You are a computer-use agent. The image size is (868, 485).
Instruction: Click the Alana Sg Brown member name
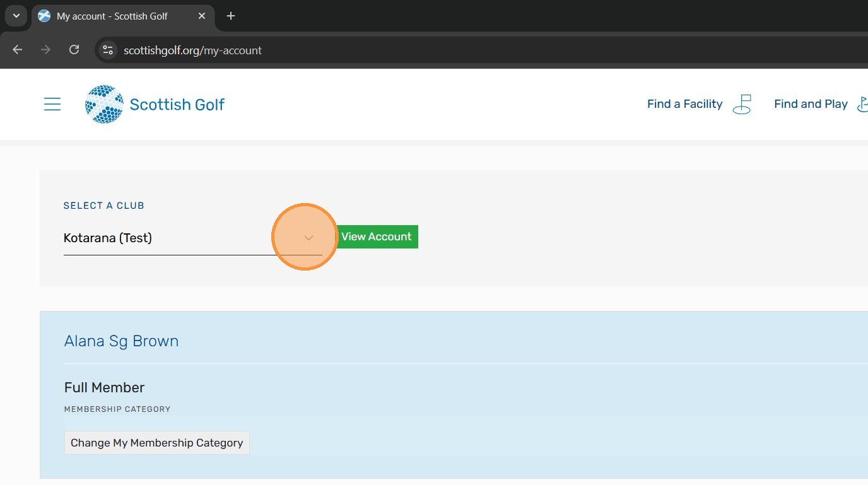pos(122,341)
